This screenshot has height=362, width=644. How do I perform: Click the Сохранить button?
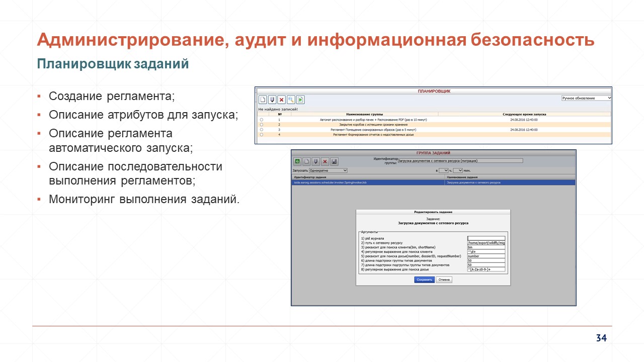424,280
